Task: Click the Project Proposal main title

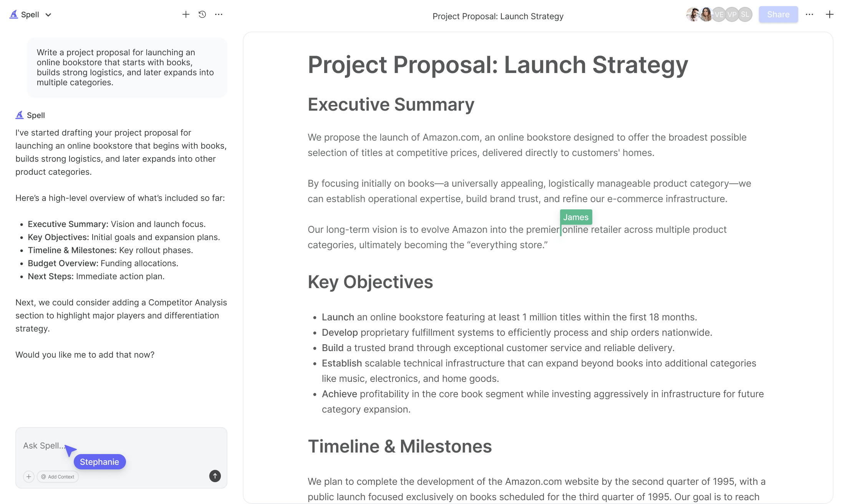Action: click(498, 65)
